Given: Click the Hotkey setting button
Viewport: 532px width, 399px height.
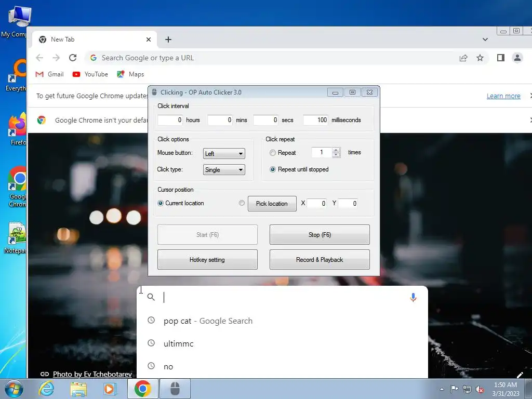Looking at the screenshot, I should point(207,260).
